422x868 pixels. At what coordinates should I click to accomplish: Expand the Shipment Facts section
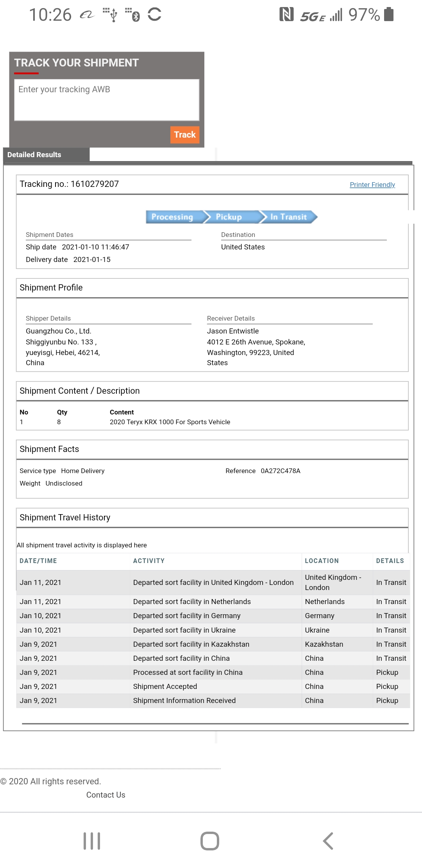click(50, 449)
